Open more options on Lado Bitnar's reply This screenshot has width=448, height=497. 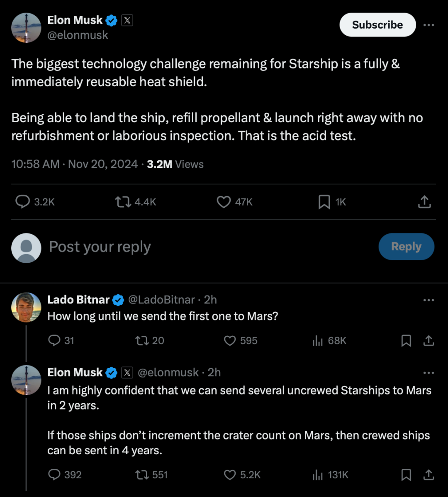pos(429,300)
